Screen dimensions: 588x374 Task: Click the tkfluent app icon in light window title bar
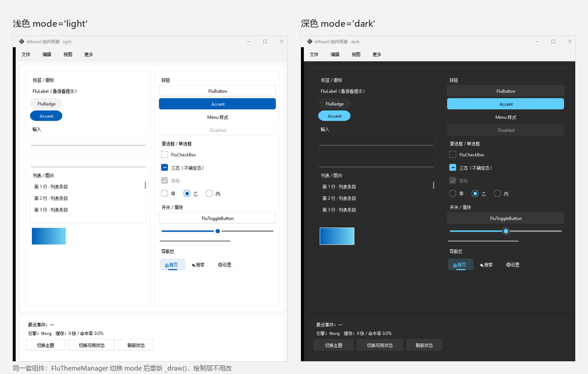coord(21,42)
